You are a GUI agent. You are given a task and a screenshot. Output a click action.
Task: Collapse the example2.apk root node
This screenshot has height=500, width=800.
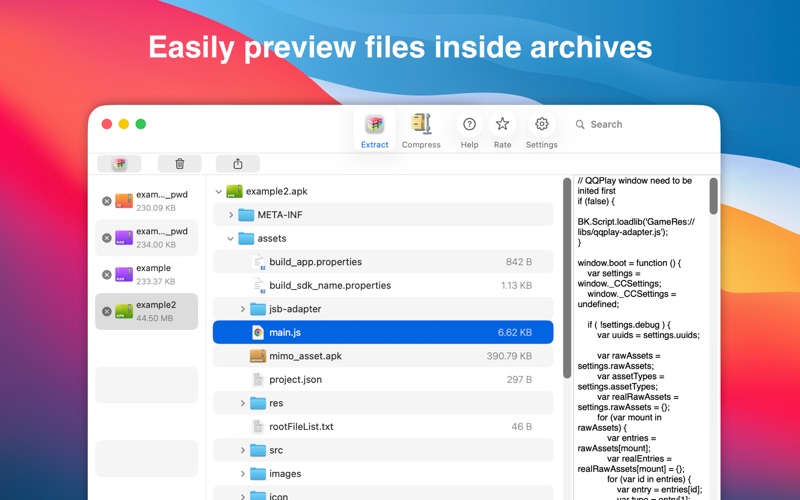(218, 192)
